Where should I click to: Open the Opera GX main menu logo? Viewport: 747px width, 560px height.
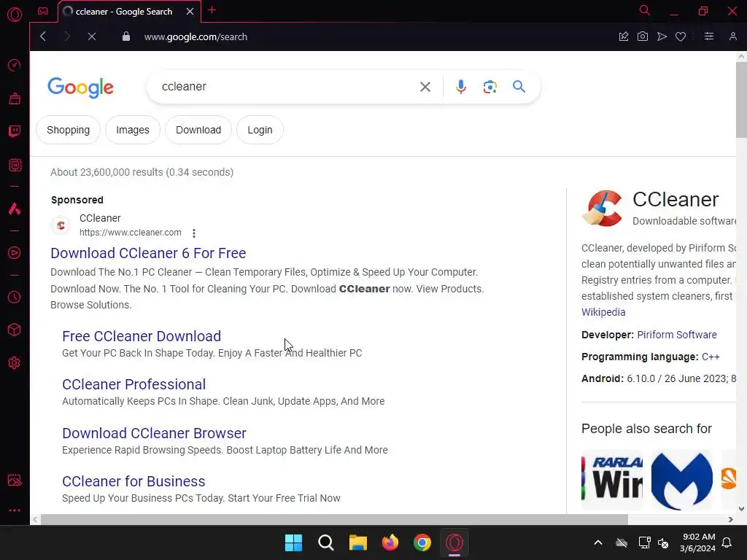point(15,15)
